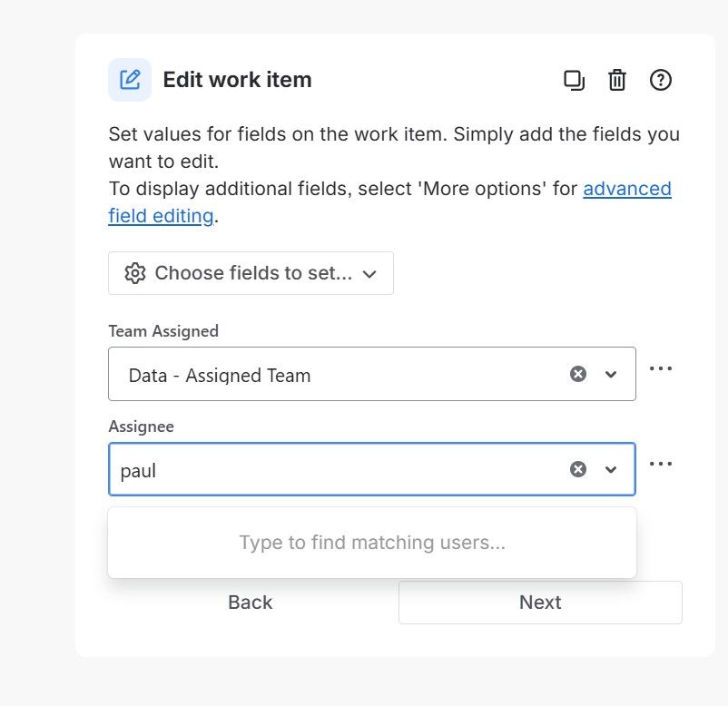The height and width of the screenshot is (706, 728).
Task: Expand the Team Assigned dropdown chevron
Action: (x=611, y=374)
